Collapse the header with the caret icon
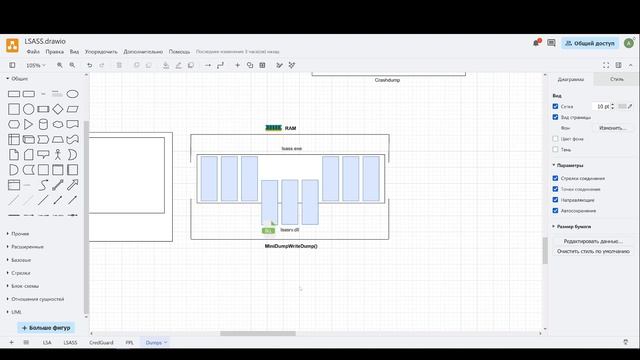The height and width of the screenshot is (360, 640). click(x=631, y=65)
